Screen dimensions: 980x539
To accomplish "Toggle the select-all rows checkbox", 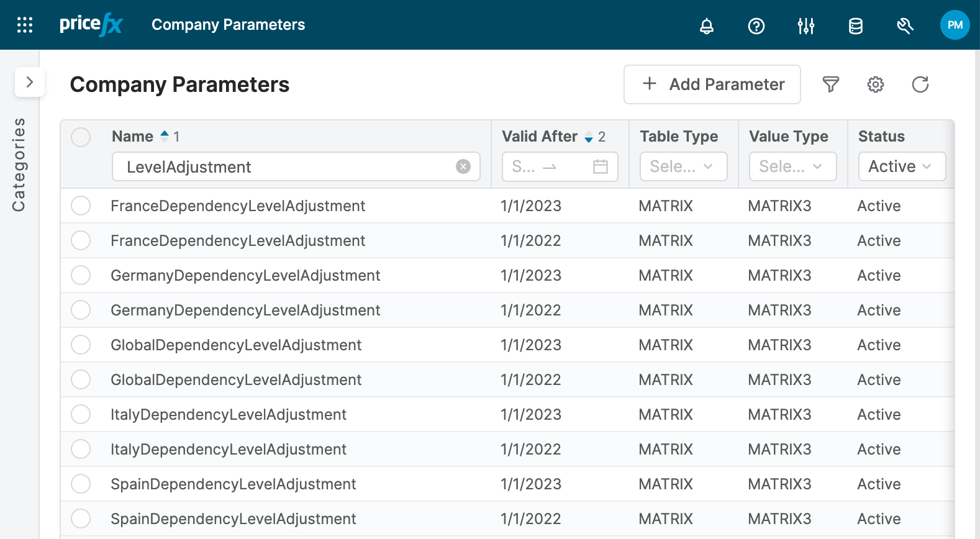I will pyautogui.click(x=81, y=137).
